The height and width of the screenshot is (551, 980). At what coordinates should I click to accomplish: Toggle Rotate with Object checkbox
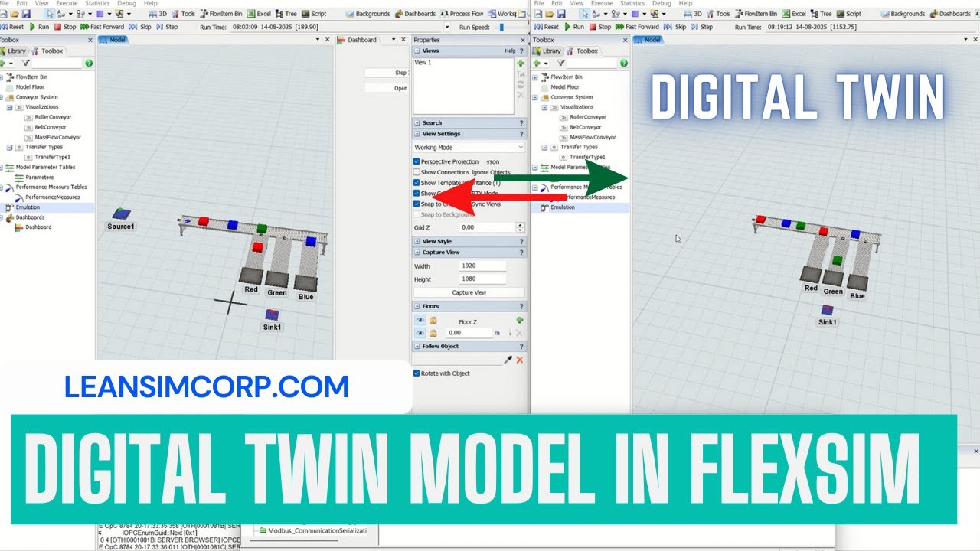[x=416, y=373]
